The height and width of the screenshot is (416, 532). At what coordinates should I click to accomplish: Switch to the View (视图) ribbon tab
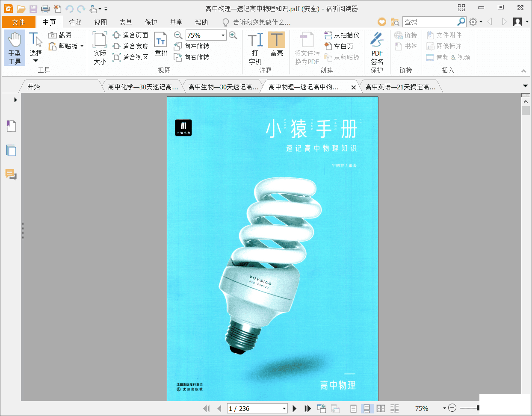point(100,22)
